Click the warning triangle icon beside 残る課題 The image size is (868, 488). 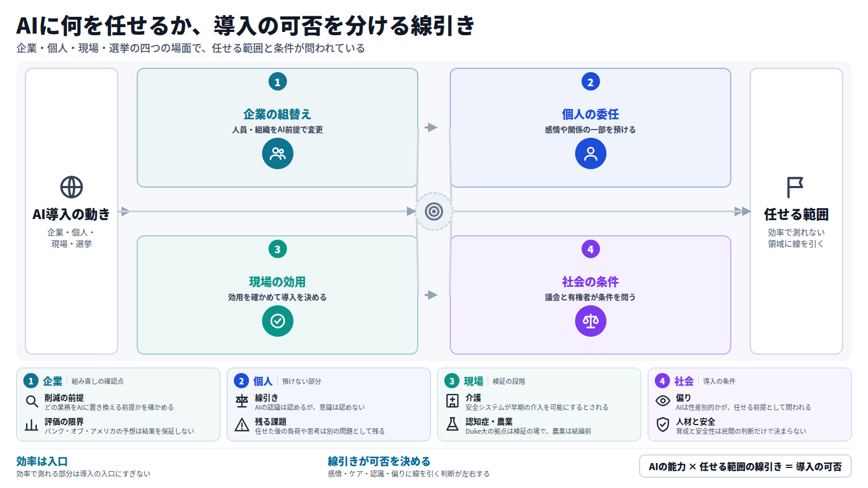242,425
